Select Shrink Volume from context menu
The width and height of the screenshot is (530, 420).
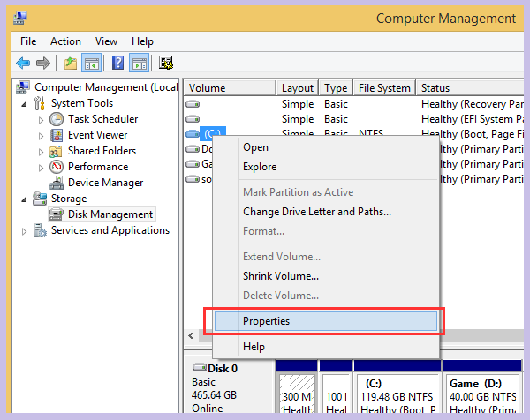point(325,276)
